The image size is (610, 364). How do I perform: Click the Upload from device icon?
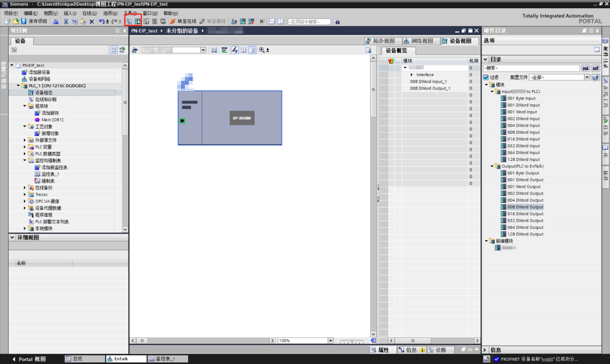click(146, 22)
